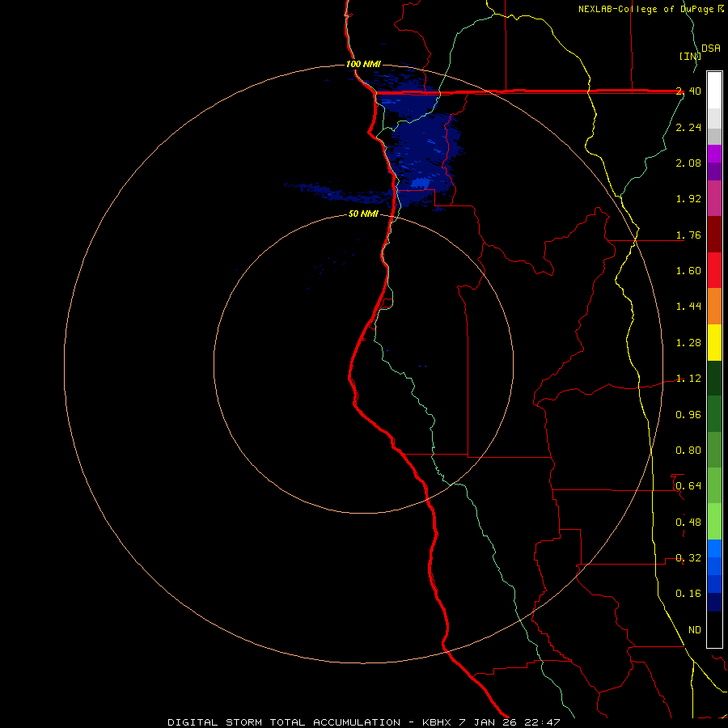Select the navy swatch above ND

coord(714,603)
